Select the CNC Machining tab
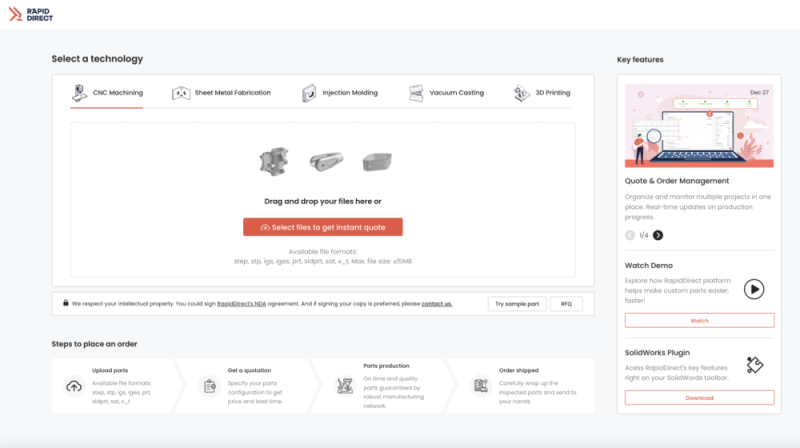The width and height of the screenshot is (800, 448). coord(107,93)
